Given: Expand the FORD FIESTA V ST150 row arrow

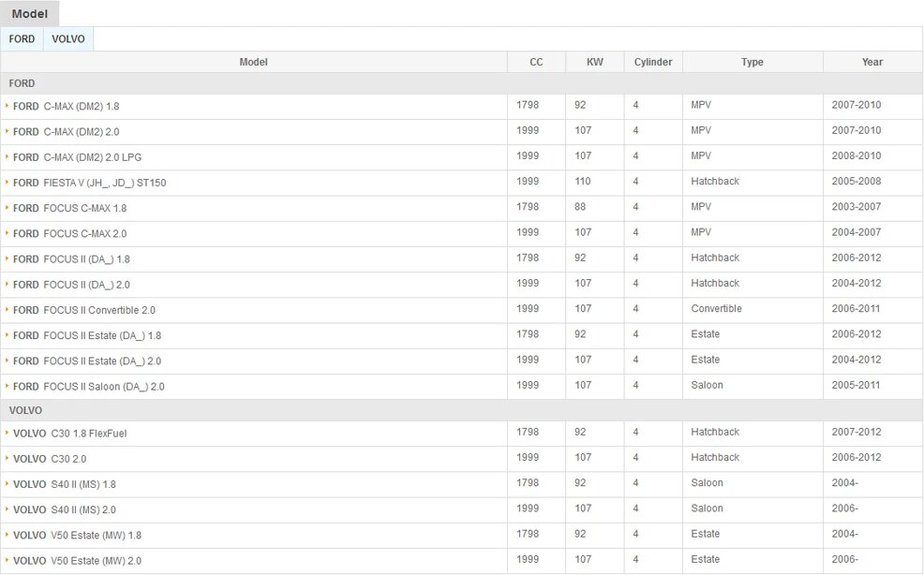Looking at the screenshot, I should point(7,182).
